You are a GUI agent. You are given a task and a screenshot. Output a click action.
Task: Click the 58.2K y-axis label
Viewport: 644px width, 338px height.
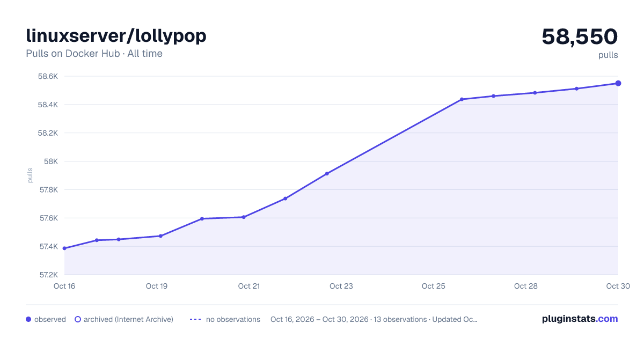tap(48, 133)
